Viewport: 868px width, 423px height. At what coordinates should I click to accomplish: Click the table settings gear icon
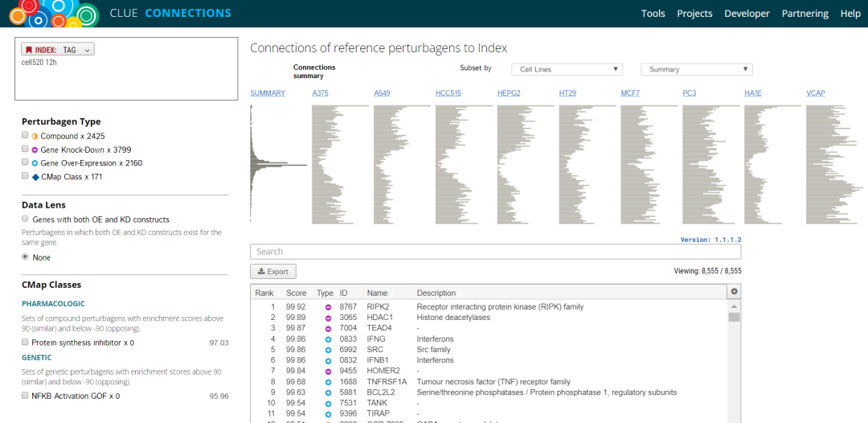[x=733, y=291]
